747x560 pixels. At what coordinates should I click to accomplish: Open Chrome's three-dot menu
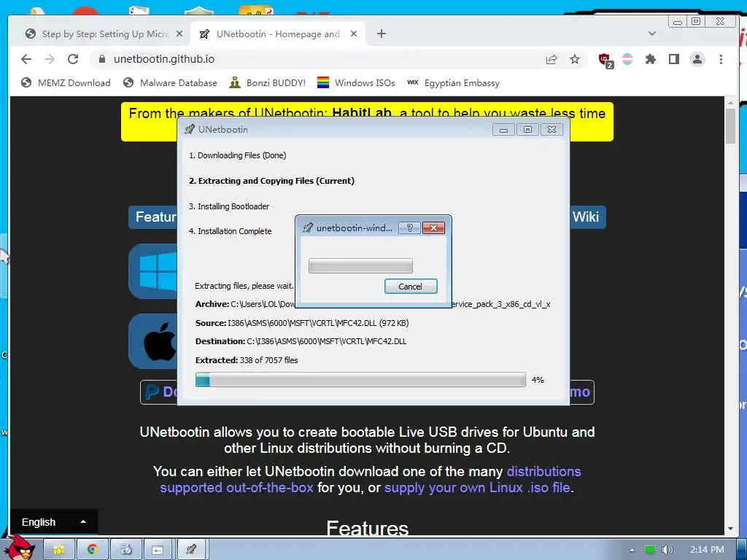(x=721, y=59)
